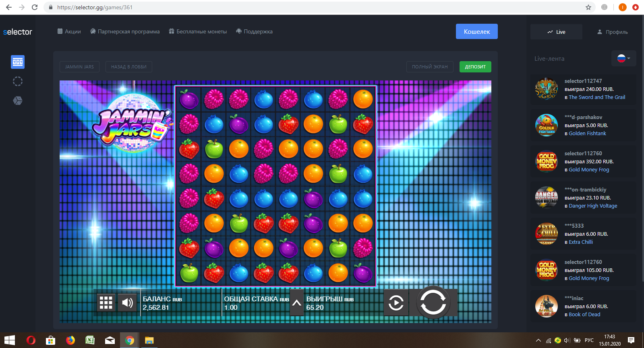Open the slots category in the sidebar
The image size is (644, 348).
pyautogui.click(x=18, y=62)
